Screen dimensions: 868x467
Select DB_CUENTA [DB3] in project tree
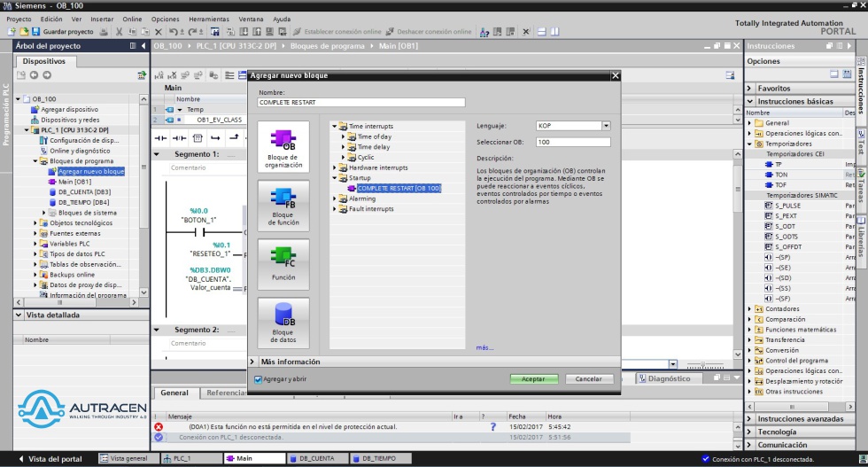point(84,192)
